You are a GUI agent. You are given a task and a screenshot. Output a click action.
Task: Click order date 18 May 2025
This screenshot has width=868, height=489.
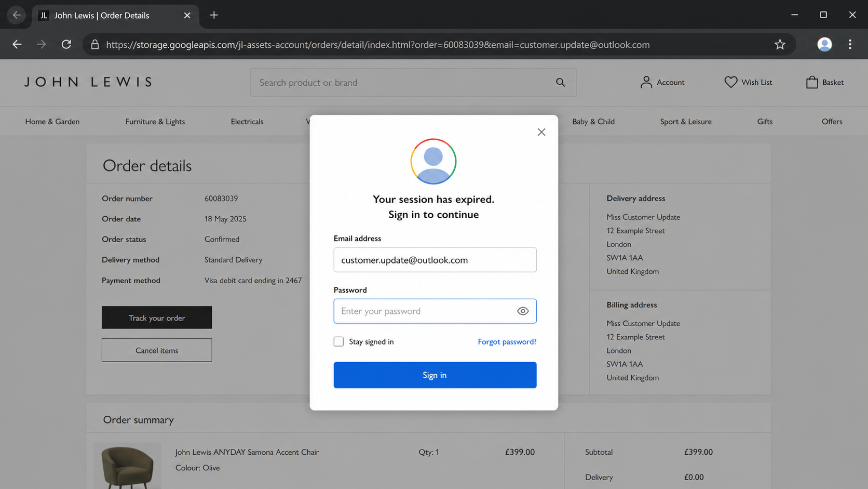(x=225, y=219)
